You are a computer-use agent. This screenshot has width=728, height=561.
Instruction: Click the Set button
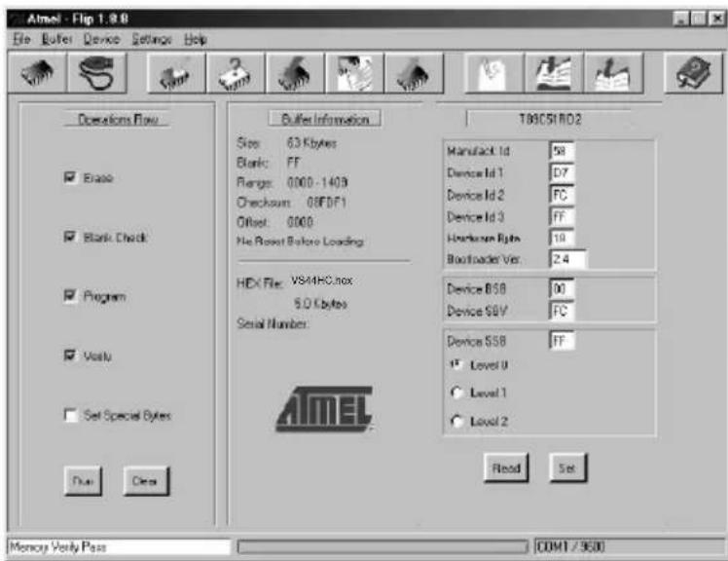point(567,468)
